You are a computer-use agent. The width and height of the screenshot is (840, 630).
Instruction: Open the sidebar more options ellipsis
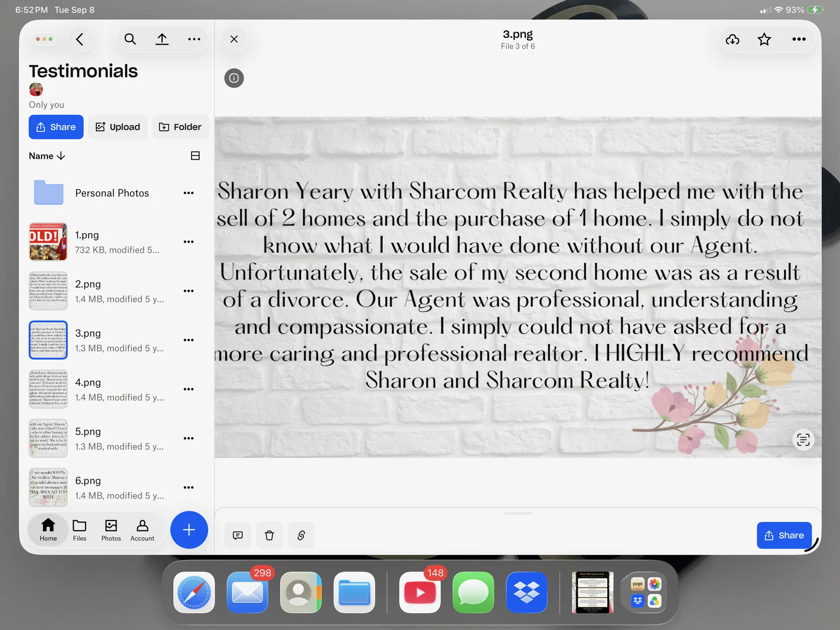(x=194, y=39)
